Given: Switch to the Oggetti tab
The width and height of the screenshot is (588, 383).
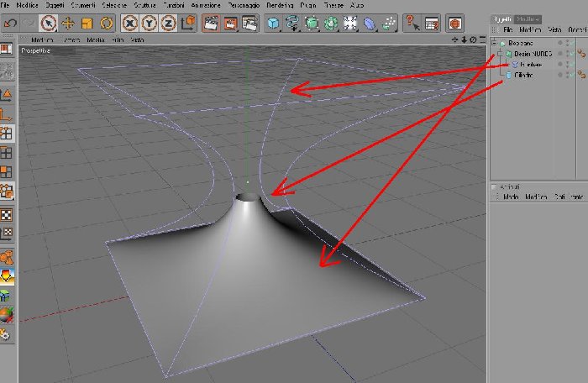Looking at the screenshot, I should tap(501, 18).
